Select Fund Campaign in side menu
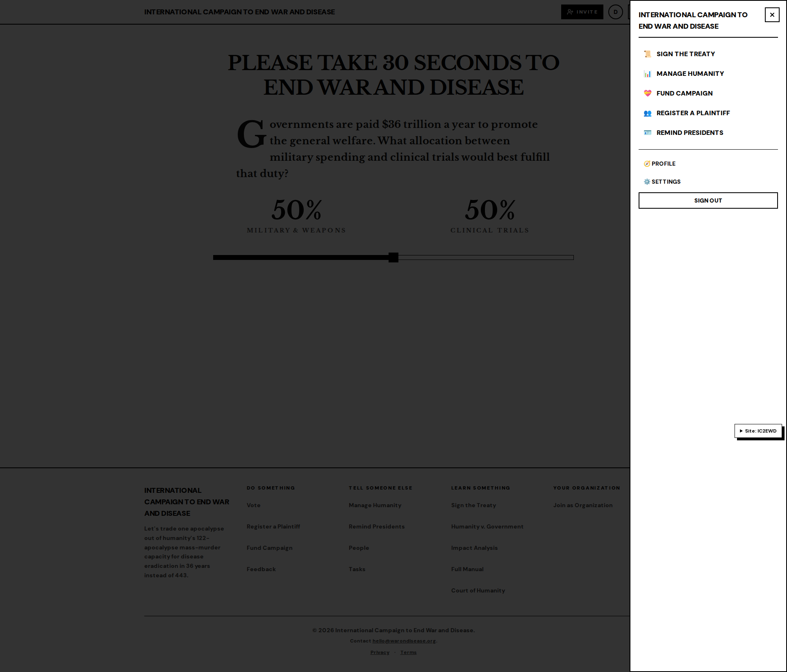The image size is (787, 672). [x=708, y=93]
